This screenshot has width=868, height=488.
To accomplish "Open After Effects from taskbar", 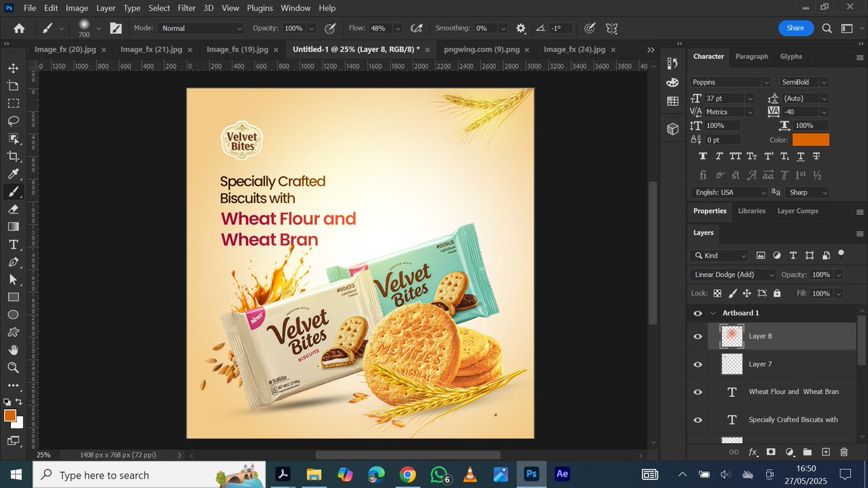I will click(x=562, y=474).
